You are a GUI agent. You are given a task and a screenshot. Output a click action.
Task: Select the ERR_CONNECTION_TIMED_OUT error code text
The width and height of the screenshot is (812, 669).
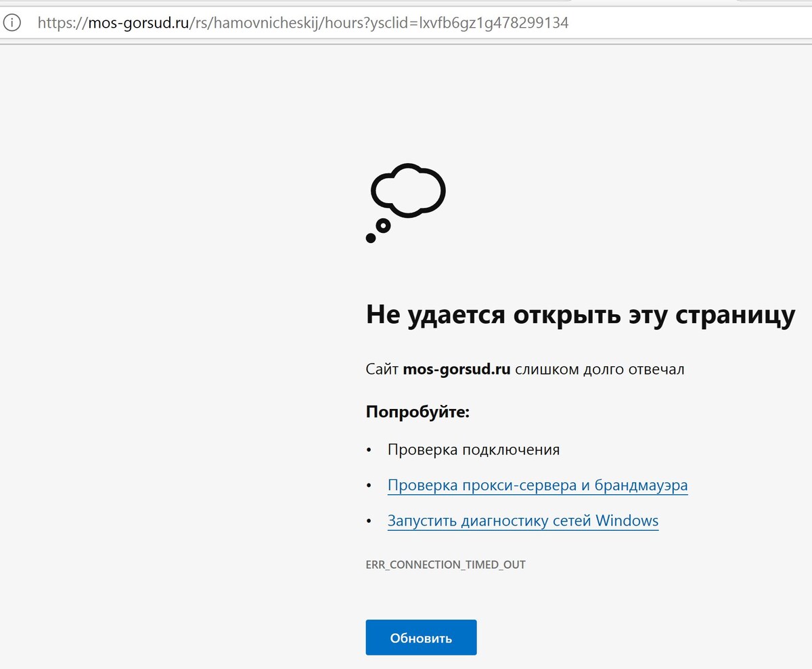point(445,565)
